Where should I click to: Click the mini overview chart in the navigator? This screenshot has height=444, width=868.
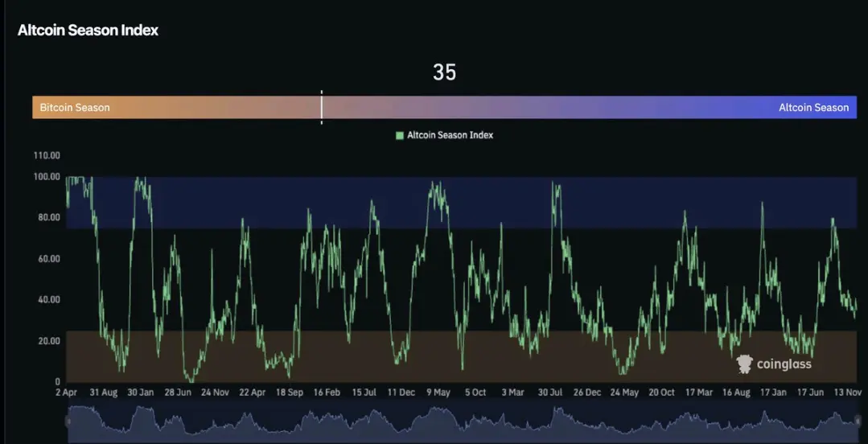463,423
